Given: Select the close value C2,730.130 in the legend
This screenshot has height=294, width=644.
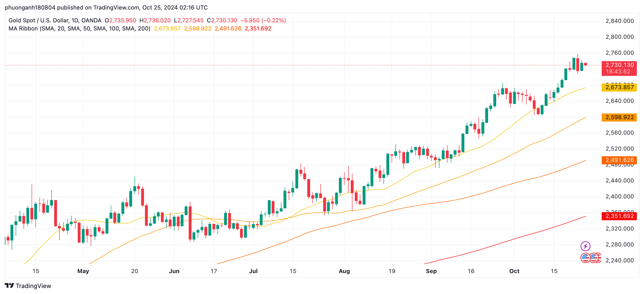Looking at the screenshot, I should [x=222, y=20].
